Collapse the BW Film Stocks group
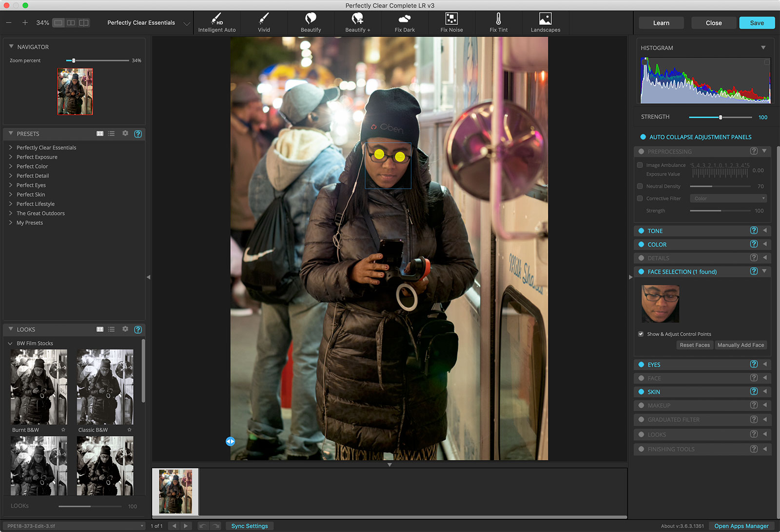Viewport: 780px width, 532px height. tap(10, 343)
